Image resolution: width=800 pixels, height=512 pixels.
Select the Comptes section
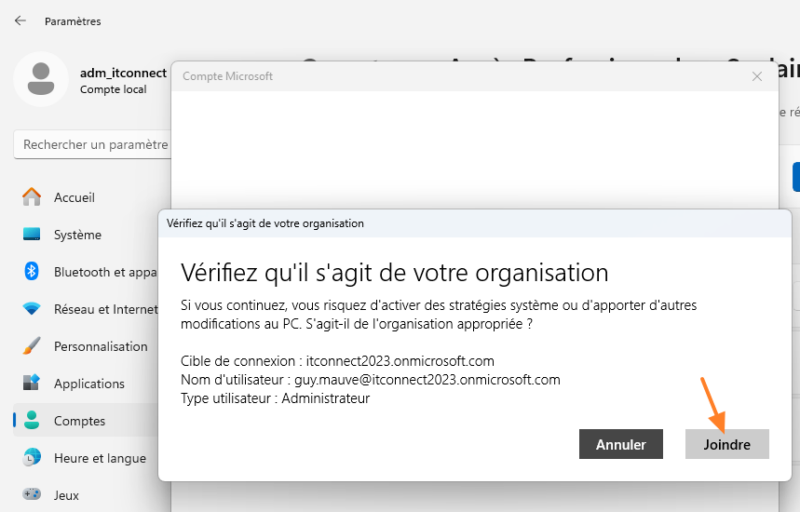[x=80, y=421]
